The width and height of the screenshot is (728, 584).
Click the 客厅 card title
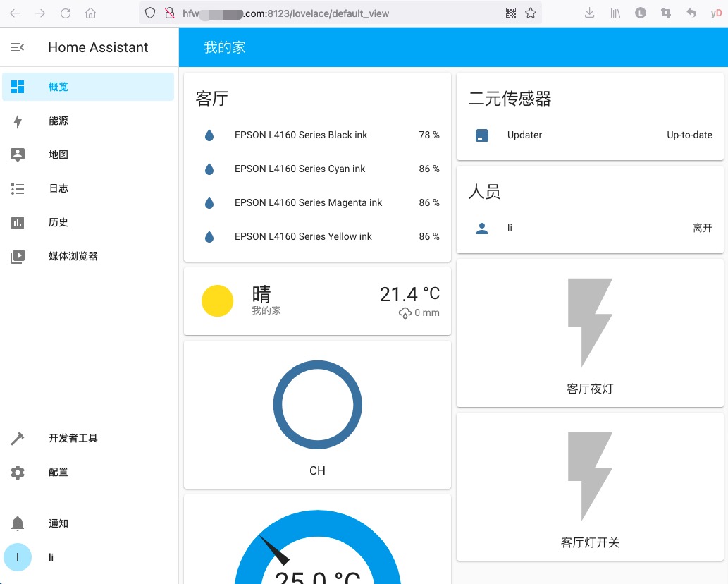[x=211, y=99]
